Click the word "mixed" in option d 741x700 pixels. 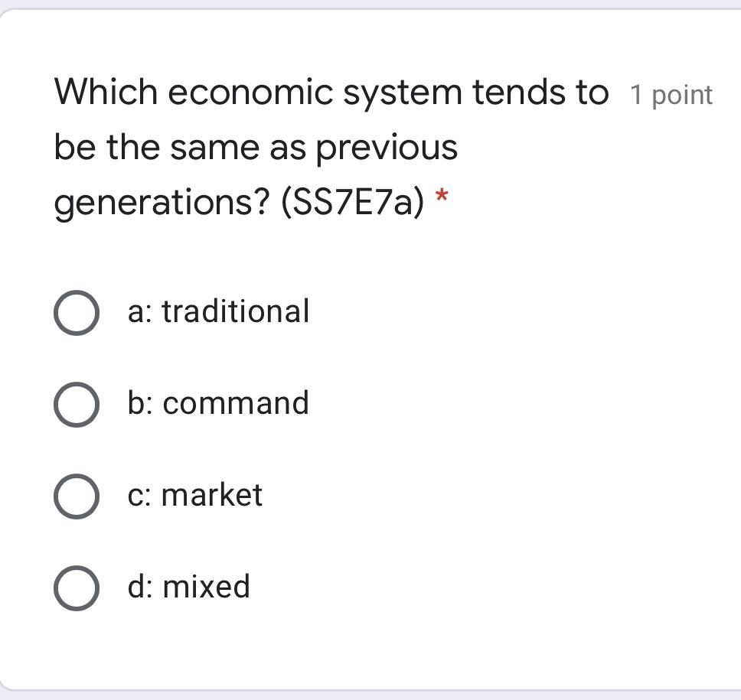pyautogui.click(x=207, y=587)
